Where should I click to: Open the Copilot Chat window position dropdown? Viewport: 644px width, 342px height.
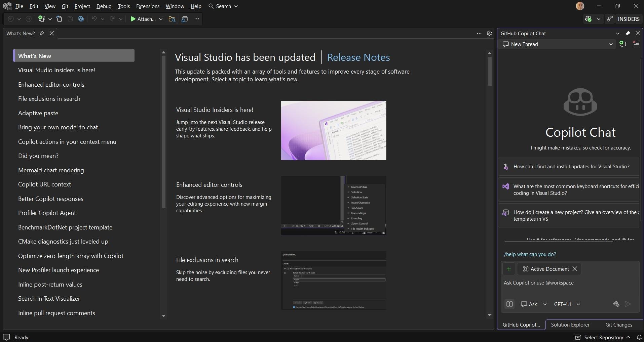point(618,33)
